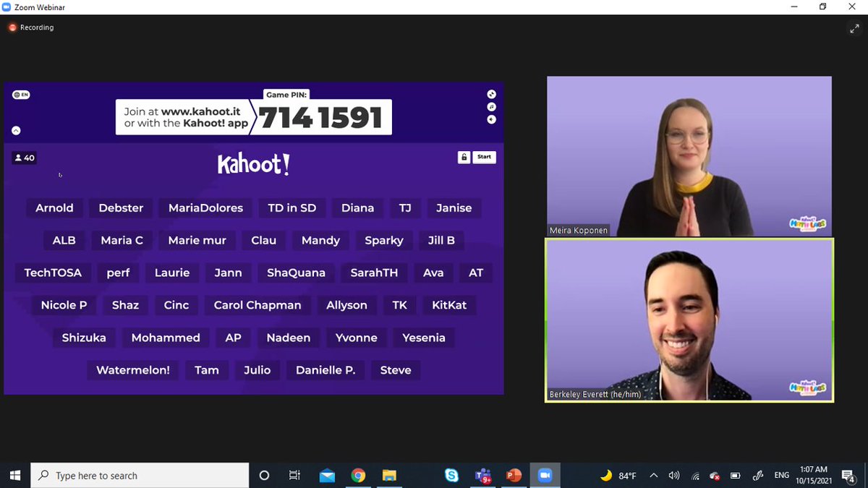This screenshot has width=868, height=488.
Task: Select player Diana
Action: click(358, 208)
